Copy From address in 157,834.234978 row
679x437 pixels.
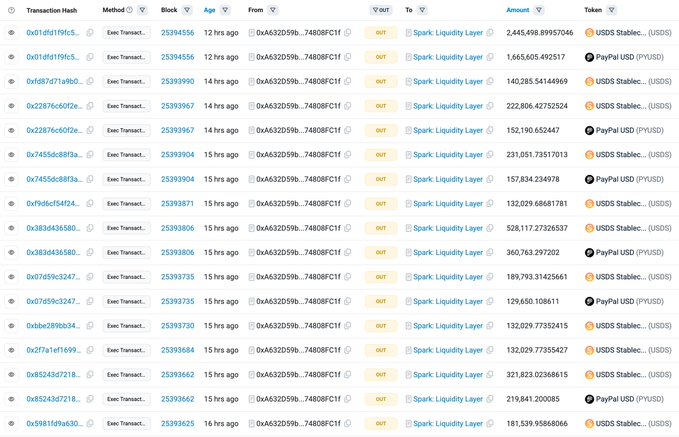[347, 179]
